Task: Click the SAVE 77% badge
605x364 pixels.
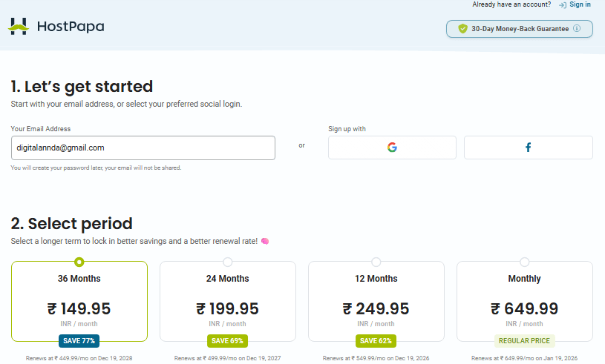Action: [79, 341]
